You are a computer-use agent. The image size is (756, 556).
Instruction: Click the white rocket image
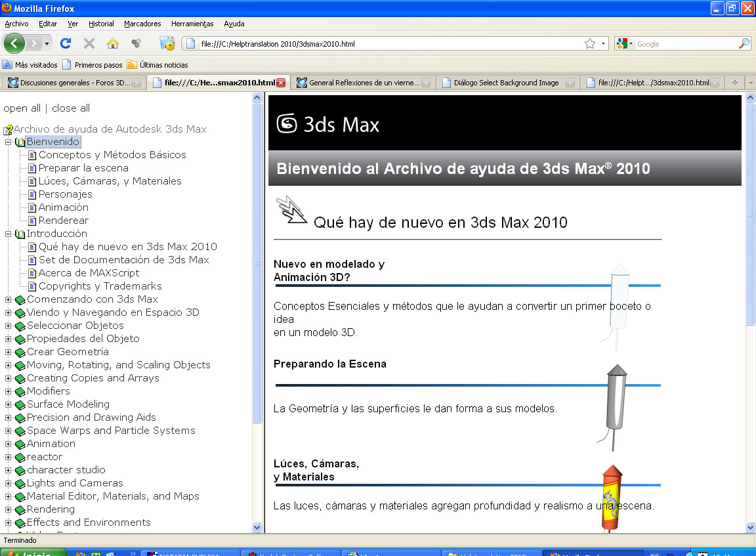pyautogui.click(x=617, y=306)
